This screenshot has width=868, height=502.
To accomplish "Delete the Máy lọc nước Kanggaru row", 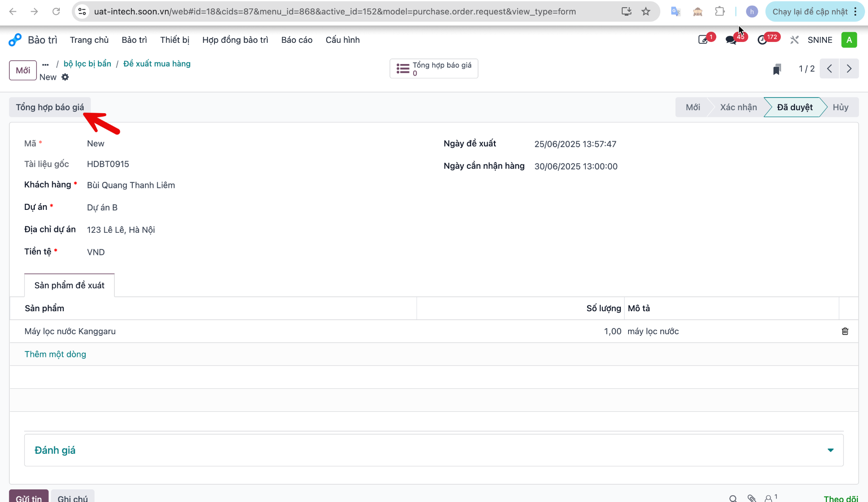I will coord(845,331).
